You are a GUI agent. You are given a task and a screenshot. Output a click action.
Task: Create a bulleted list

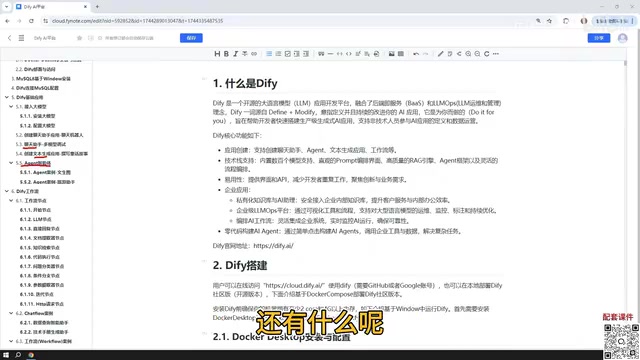tap(269, 54)
